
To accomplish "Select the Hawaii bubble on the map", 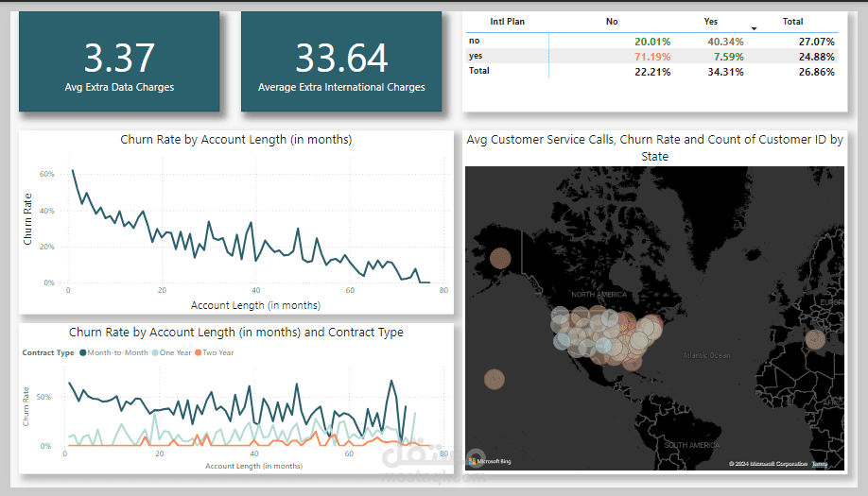I will [494, 380].
